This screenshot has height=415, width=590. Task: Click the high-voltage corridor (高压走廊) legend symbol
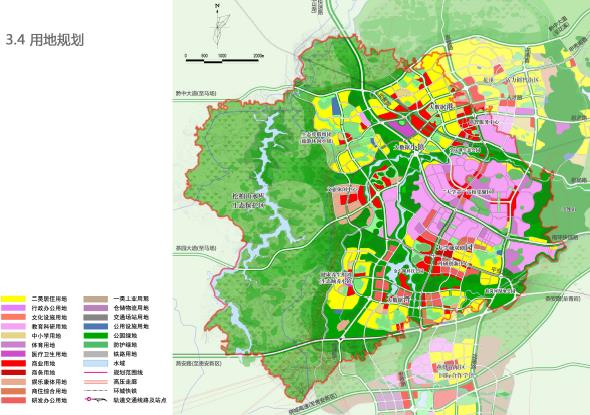(x=96, y=382)
